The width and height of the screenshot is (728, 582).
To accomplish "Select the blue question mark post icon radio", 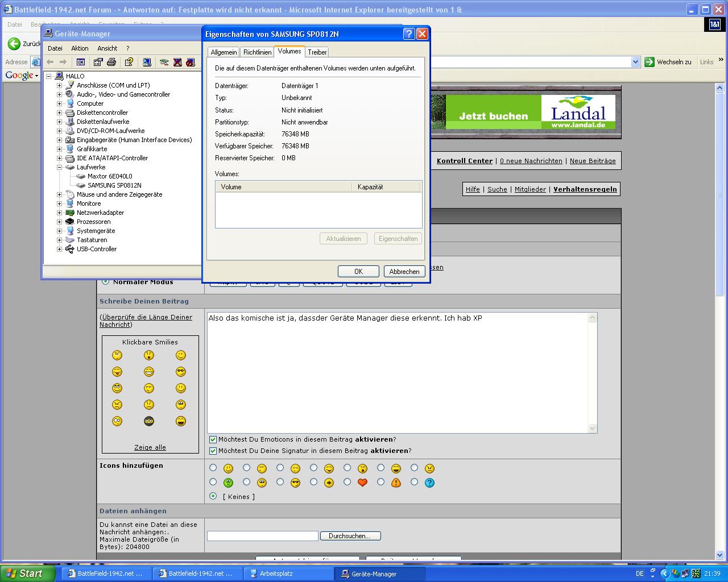I will pyautogui.click(x=414, y=482).
